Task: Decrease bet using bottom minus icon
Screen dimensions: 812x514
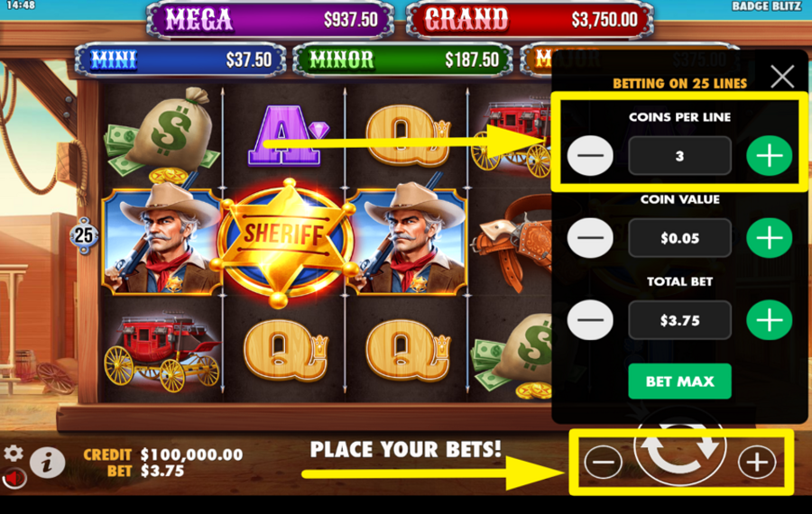Action: 603,461
